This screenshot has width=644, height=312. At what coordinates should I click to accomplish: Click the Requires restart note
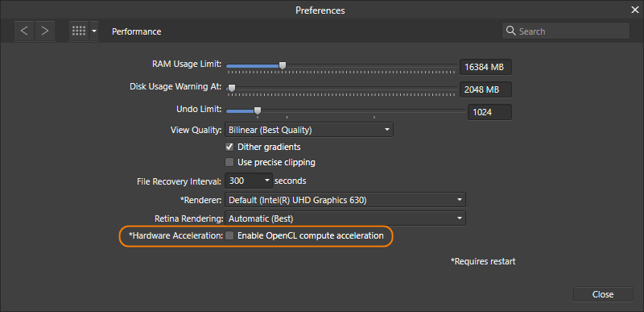coord(483,261)
